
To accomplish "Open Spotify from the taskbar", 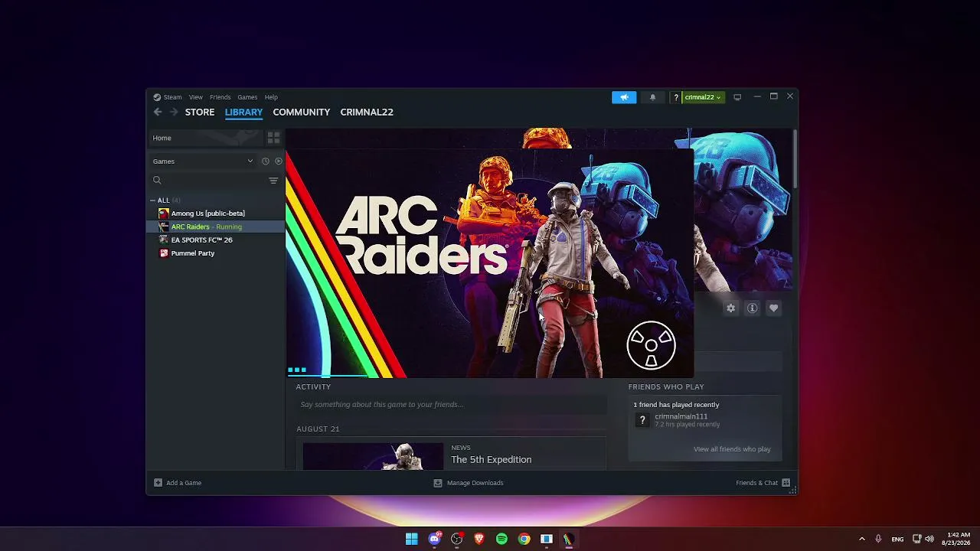I will [x=501, y=539].
